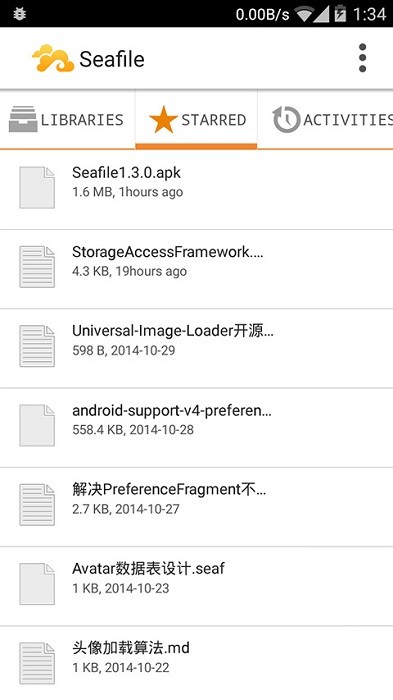Tap the document icon beside Universal-Image-Loader file

click(37, 346)
